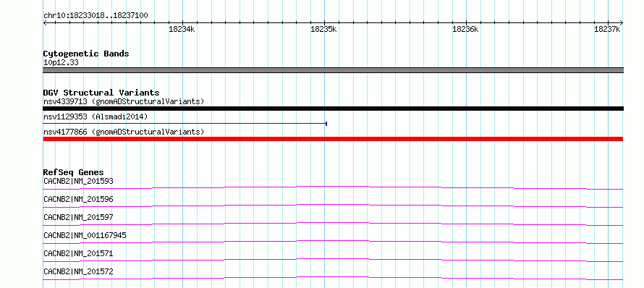Click the chr10:18233018..18237100 coordinate label

[x=96, y=16]
